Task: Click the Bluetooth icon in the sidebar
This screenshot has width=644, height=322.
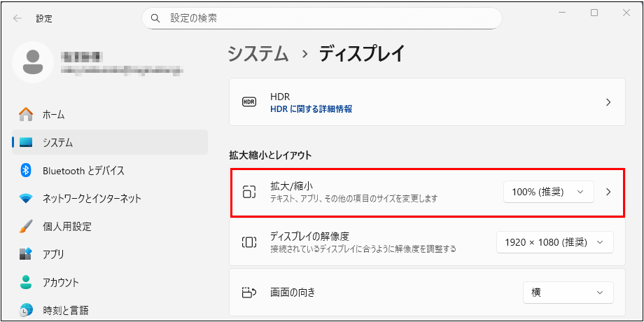Action: click(x=26, y=170)
